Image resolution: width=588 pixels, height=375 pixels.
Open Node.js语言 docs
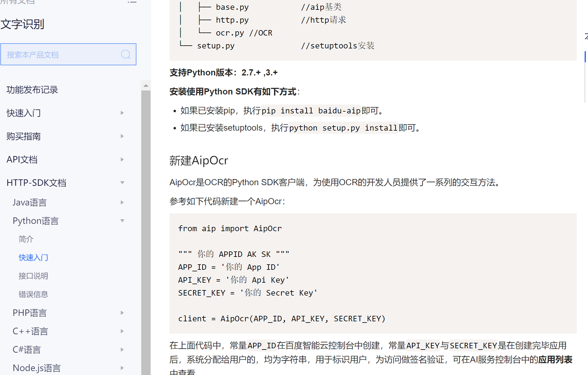[x=37, y=368]
